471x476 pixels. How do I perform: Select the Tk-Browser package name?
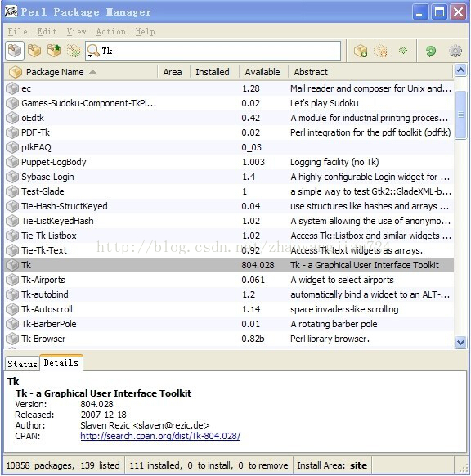(x=43, y=339)
